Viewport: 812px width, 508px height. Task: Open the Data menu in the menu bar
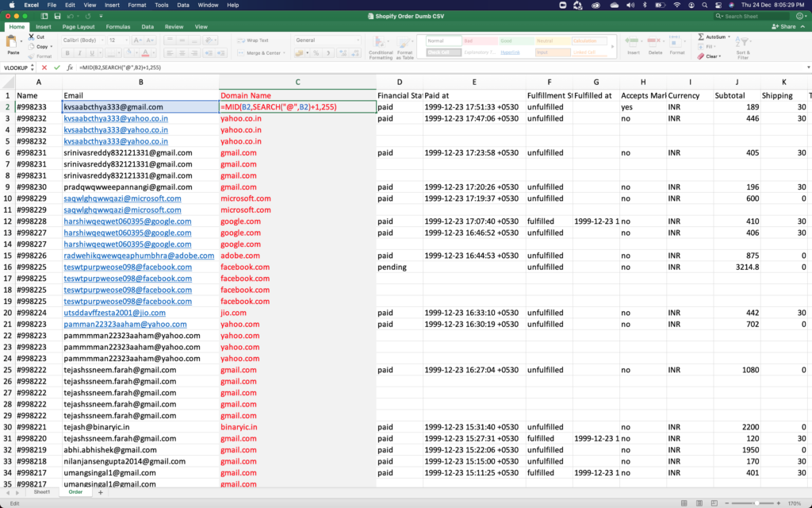[x=182, y=4]
